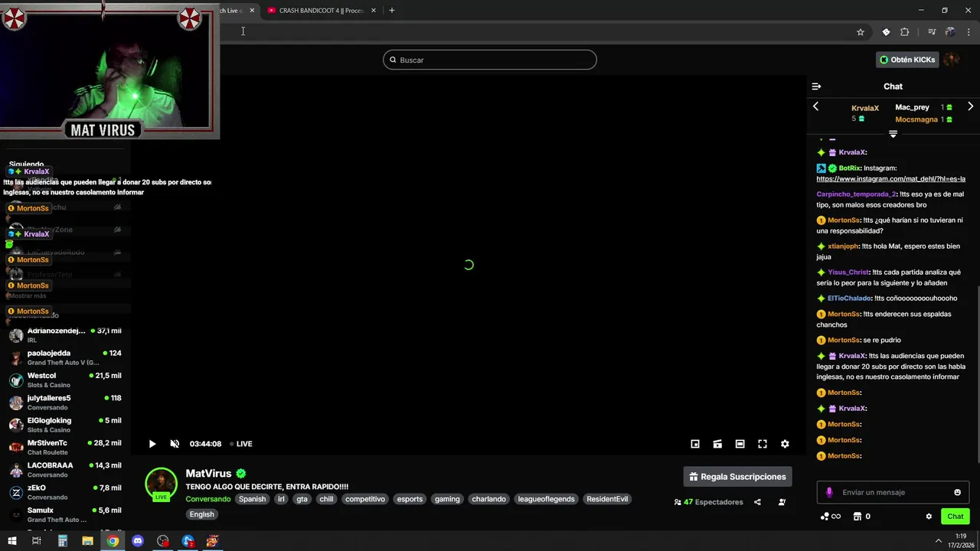The height and width of the screenshot is (551, 980).
Task: Open Kick user profile avatar menu
Action: click(951, 60)
